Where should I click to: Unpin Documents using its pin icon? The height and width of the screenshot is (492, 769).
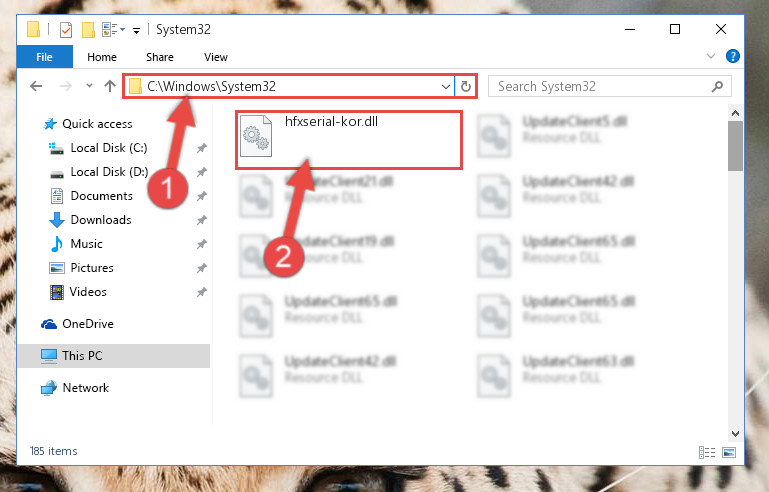pos(202,196)
